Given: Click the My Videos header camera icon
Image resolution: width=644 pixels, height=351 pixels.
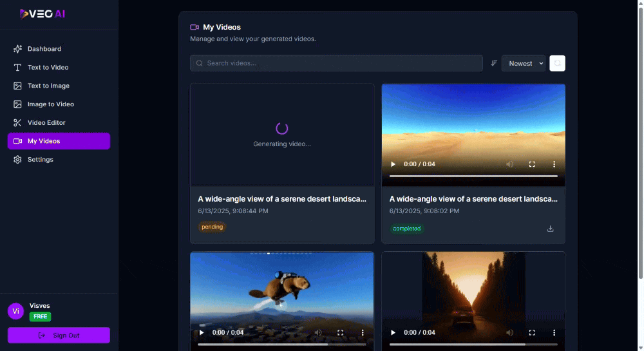Looking at the screenshot, I should tap(194, 27).
